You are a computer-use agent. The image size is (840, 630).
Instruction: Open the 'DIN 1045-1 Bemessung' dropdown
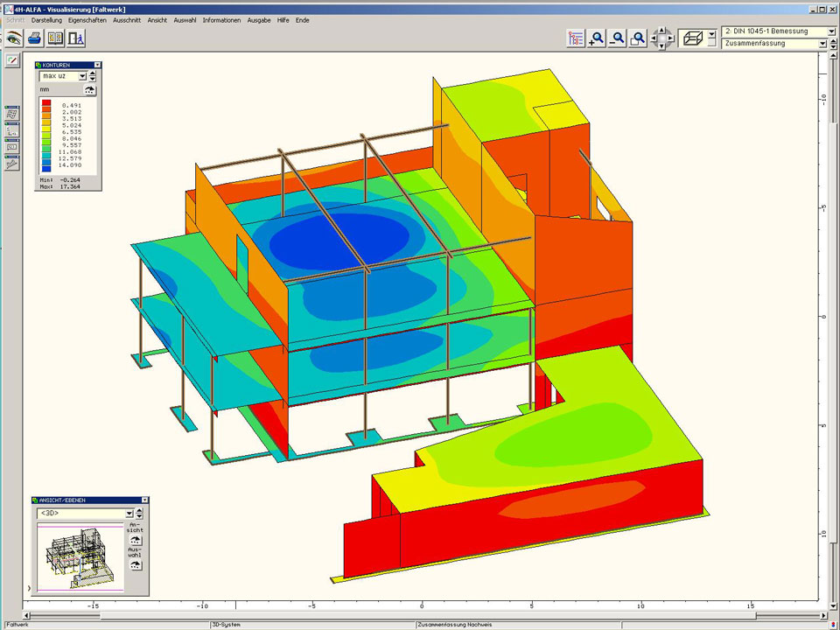point(830,31)
